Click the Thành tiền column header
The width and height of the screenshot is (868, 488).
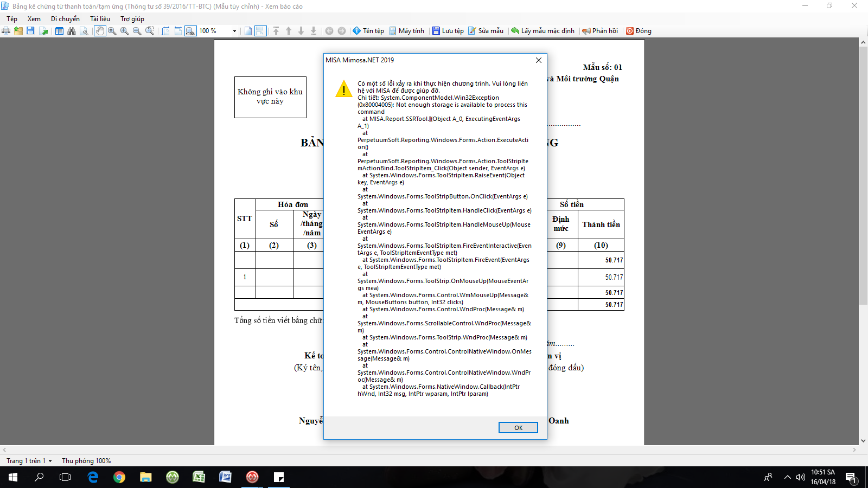pos(601,224)
